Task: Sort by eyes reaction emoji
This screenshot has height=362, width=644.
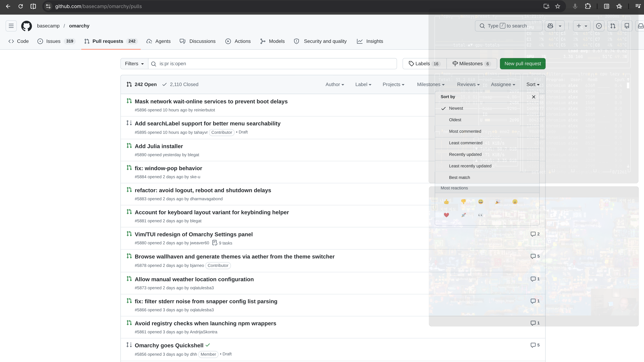Action: tap(481, 215)
